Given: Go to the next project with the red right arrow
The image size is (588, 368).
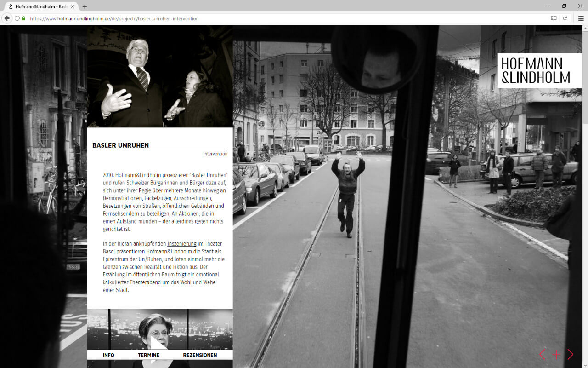Looking at the screenshot, I should [570, 354].
